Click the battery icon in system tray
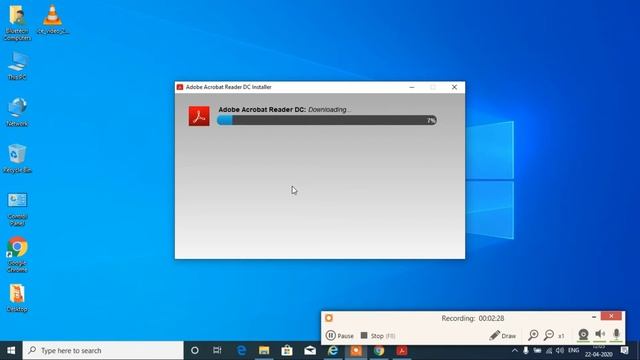Viewport: 640px width, 360px height. 537,351
